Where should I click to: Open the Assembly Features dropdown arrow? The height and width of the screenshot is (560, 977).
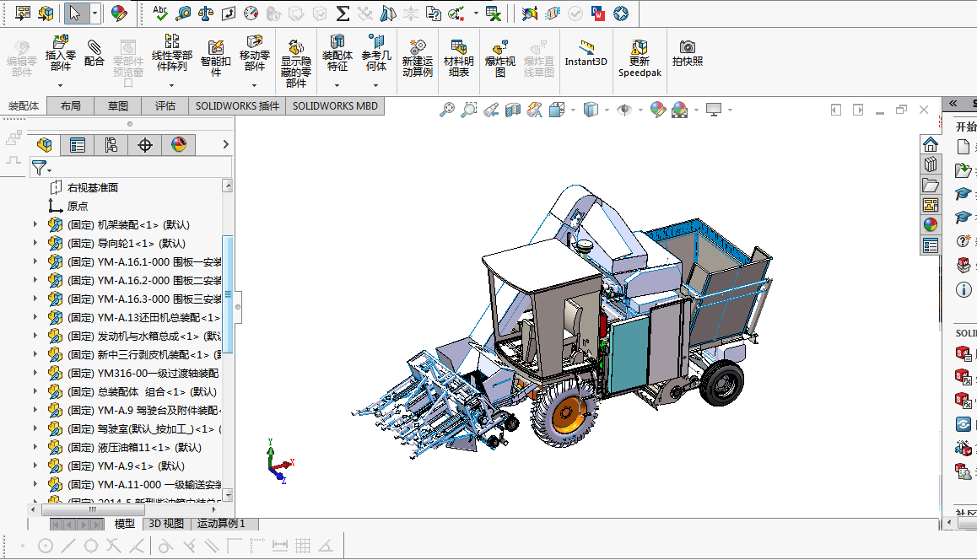pyautogui.click(x=337, y=85)
